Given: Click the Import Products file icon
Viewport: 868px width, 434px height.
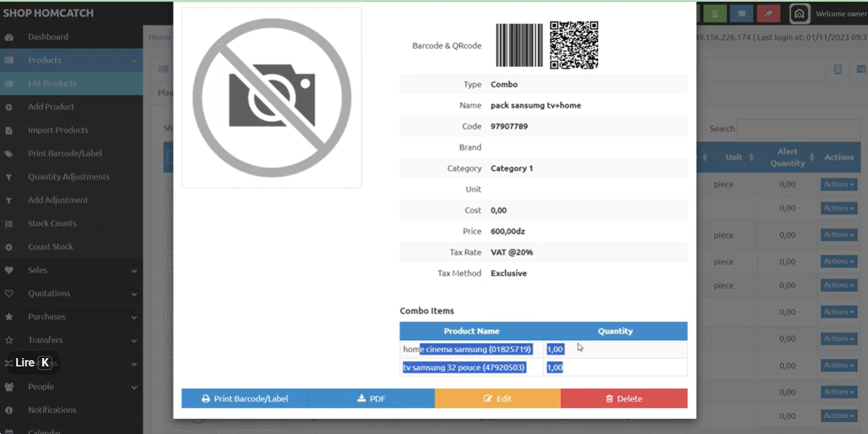Looking at the screenshot, I should (x=9, y=130).
